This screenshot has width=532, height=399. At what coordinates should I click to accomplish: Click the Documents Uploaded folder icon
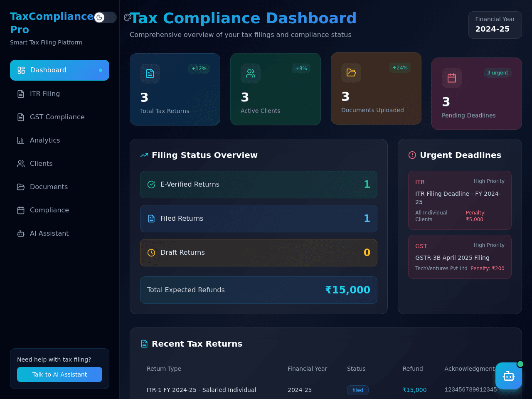point(351,73)
